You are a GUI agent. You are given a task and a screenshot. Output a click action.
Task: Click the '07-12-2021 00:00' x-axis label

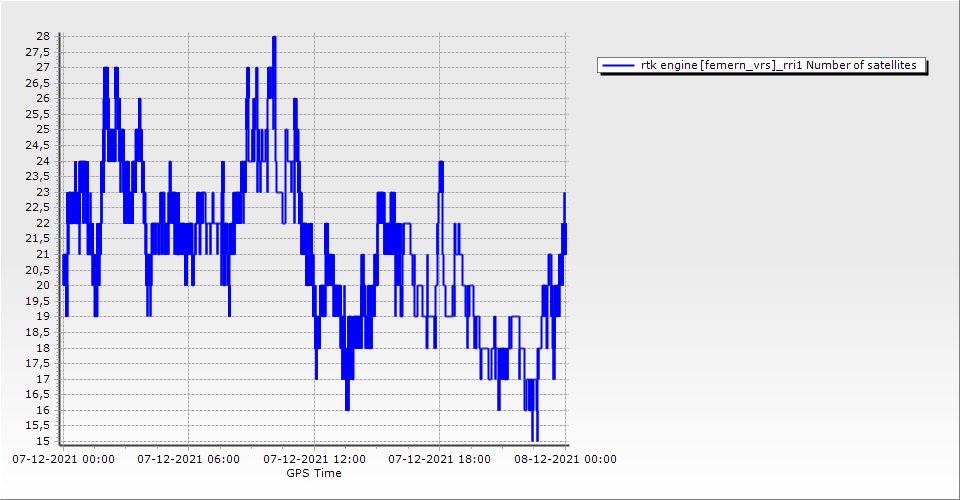pos(63,459)
